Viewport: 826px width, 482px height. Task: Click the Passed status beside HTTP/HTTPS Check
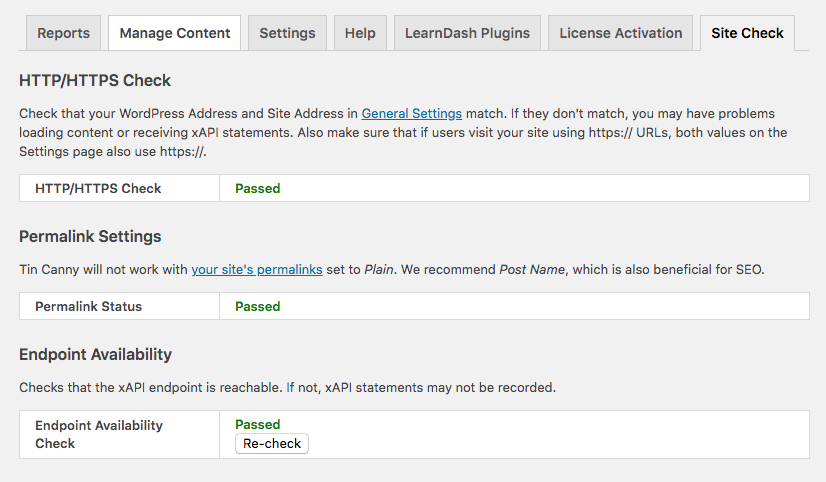pos(257,188)
